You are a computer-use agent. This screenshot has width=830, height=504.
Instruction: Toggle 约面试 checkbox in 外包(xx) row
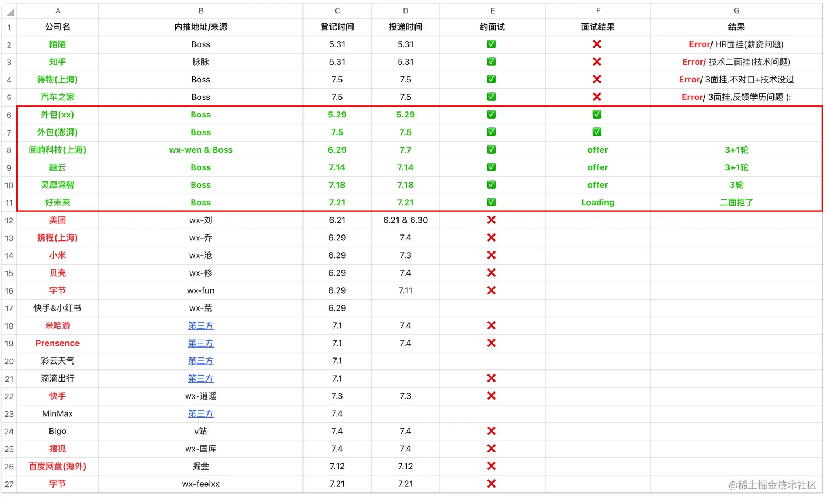pos(492,115)
